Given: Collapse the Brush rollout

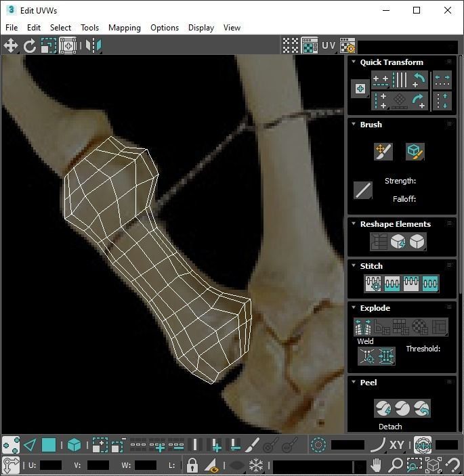Looking at the screenshot, I should click(354, 124).
